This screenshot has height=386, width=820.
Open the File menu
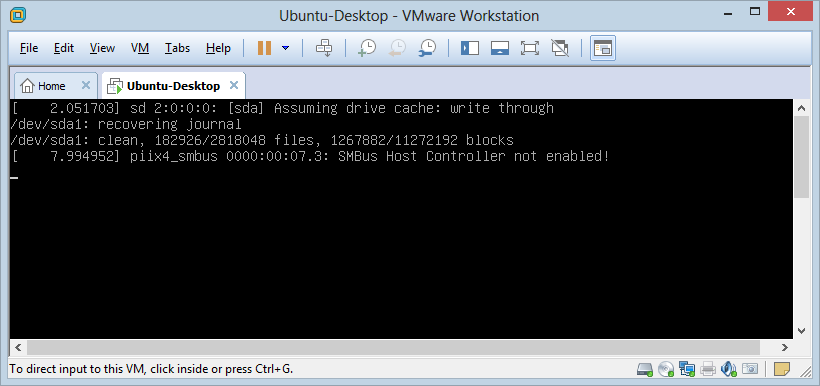tap(29, 48)
